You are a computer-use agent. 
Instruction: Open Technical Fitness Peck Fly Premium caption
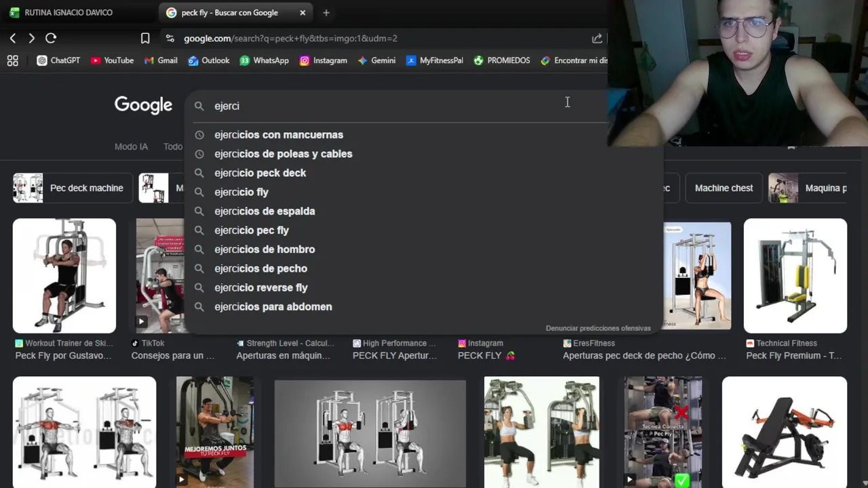tap(794, 356)
